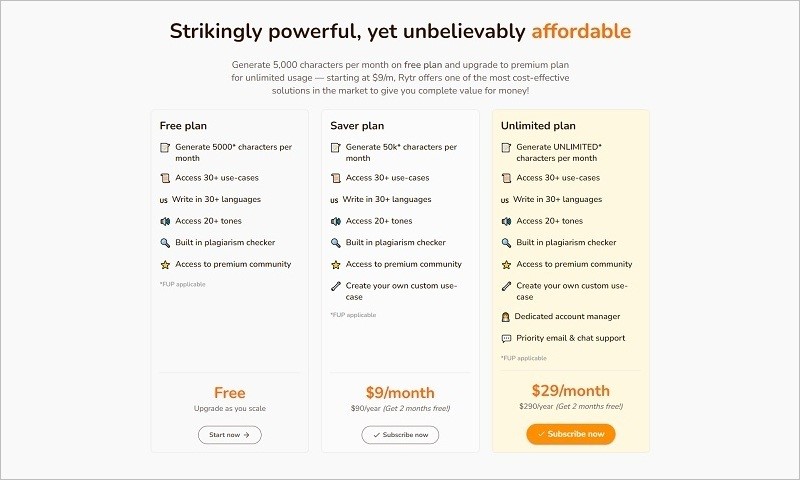Click the pencil icon in Saver plan

[335, 286]
